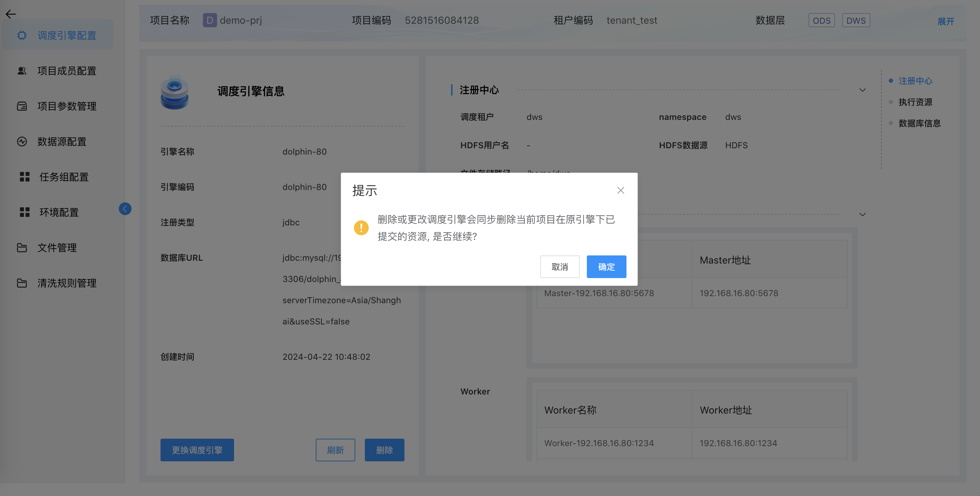The width and height of the screenshot is (980, 496).
Task: Expand details with the 展开 control
Action: click(x=946, y=21)
